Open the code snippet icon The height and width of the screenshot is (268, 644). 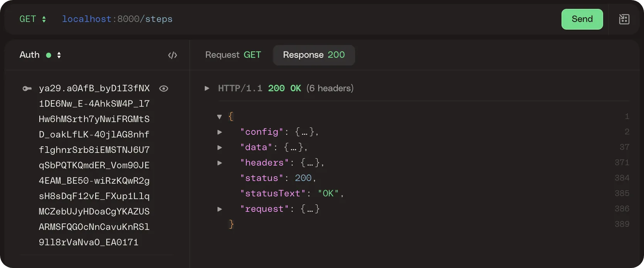(172, 55)
